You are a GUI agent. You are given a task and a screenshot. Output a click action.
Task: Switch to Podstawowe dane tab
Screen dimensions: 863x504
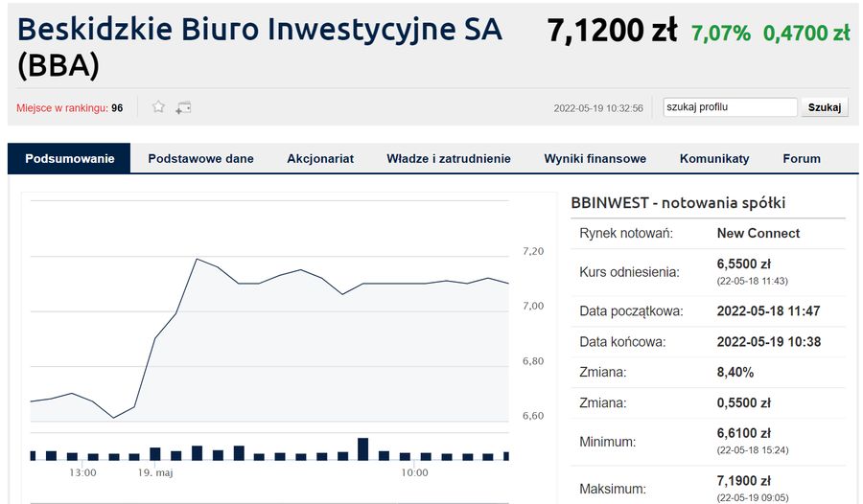(200, 159)
